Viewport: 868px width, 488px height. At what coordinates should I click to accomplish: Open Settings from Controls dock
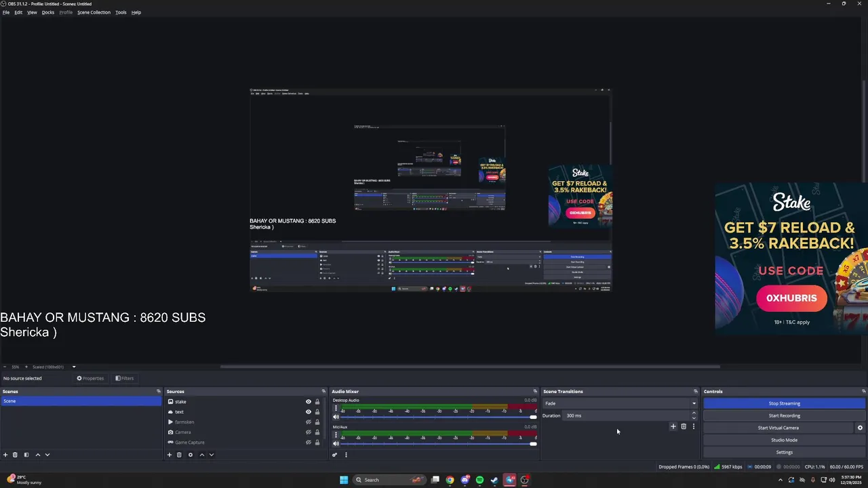[785, 452]
